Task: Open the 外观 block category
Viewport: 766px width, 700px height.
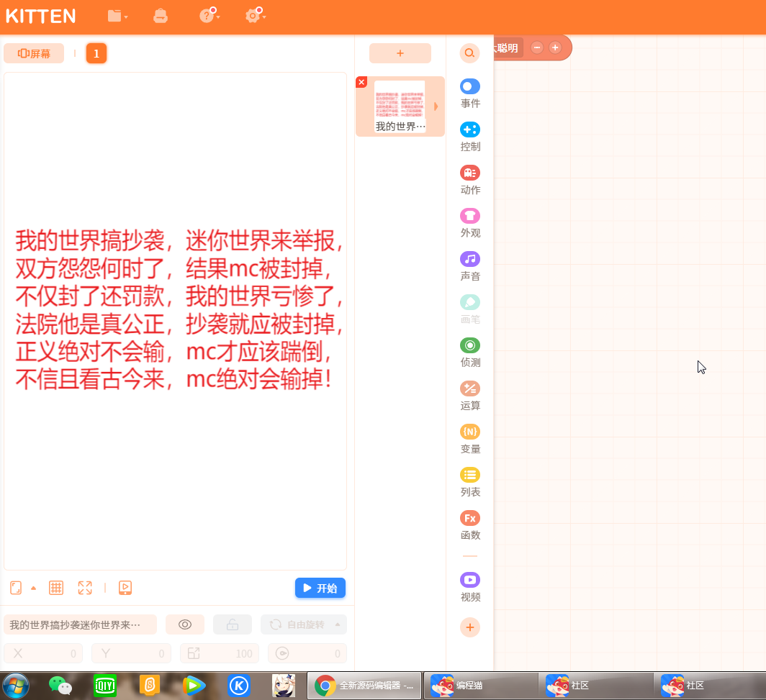Action: 470,223
